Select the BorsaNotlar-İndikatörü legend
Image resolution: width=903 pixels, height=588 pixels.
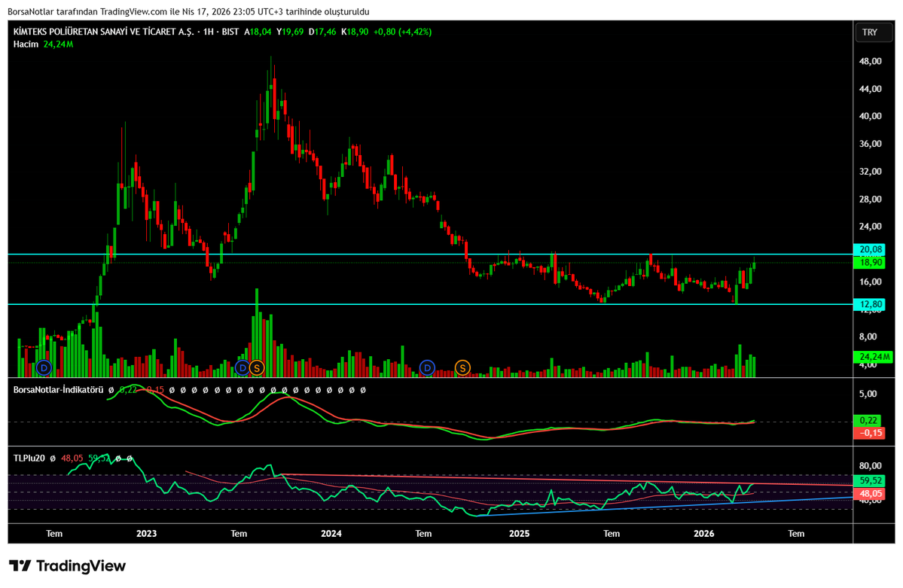point(58,390)
